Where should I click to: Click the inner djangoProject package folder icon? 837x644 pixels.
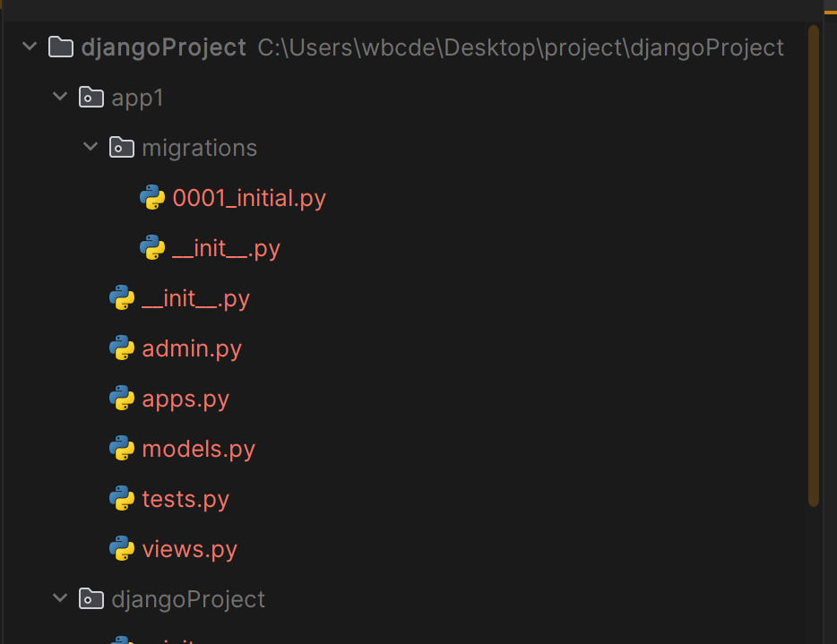click(x=91, y=599)
